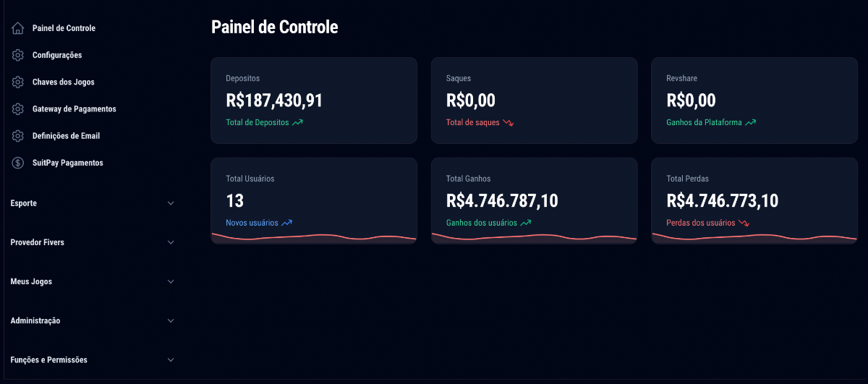Click the gear icon beside Chaves dos Jogos

tap(18, 82)
